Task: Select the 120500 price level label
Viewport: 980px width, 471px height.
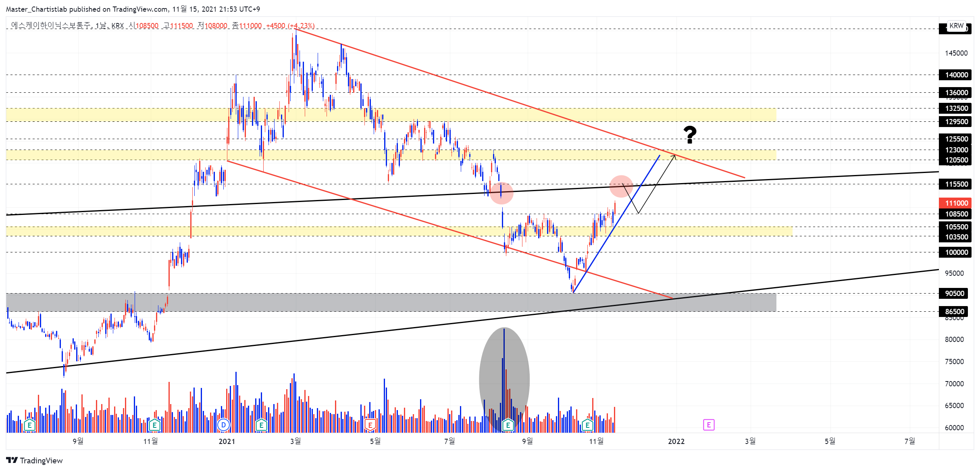Action: coord(955,160)
